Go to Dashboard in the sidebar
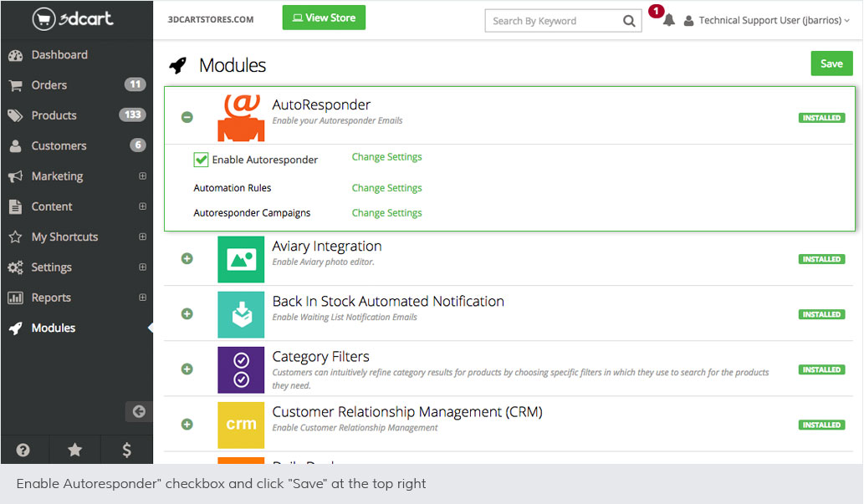864x504 pixels. [59, 55]
